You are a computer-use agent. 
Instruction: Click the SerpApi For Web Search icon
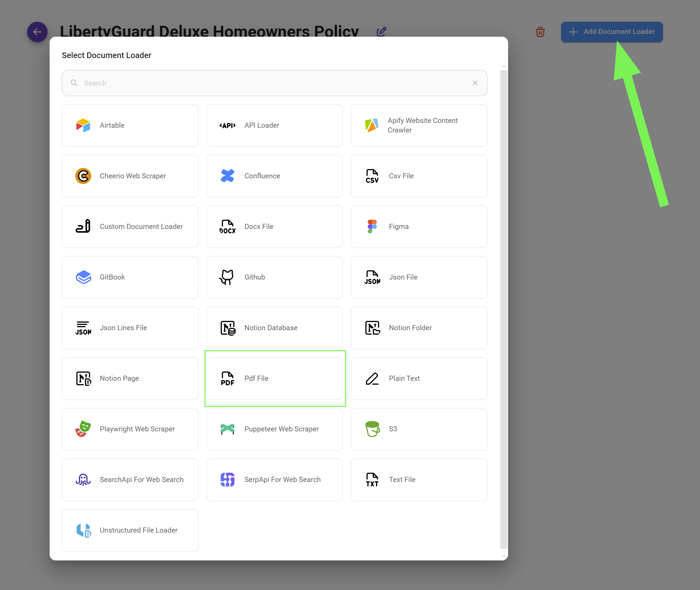click(228, 480)
